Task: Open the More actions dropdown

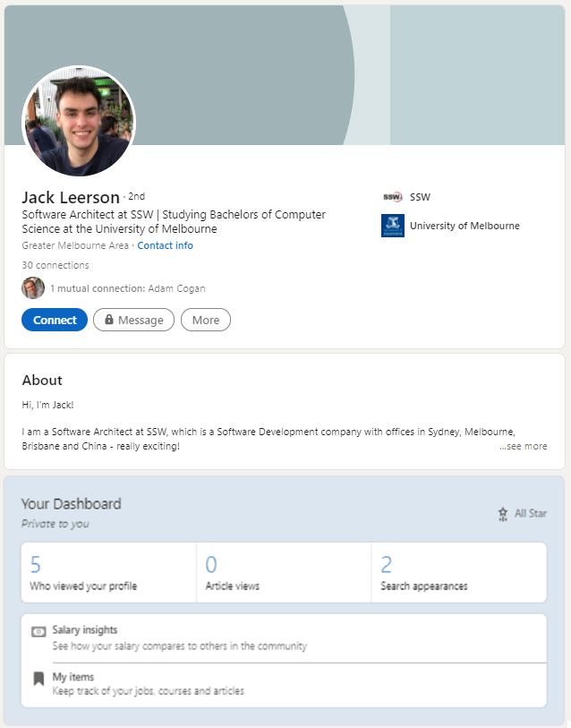Action: pyautogui.click(x=205, y=320)
